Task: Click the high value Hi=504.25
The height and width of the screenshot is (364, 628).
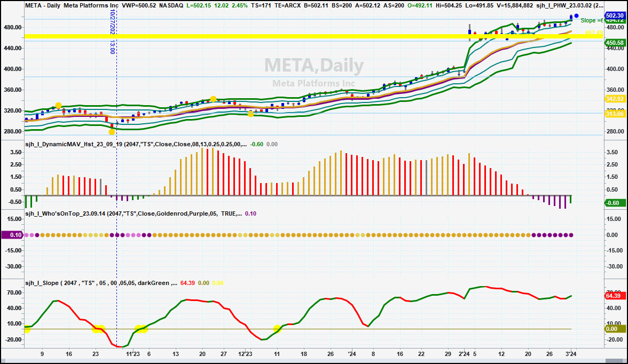Action: click(449, 6)
